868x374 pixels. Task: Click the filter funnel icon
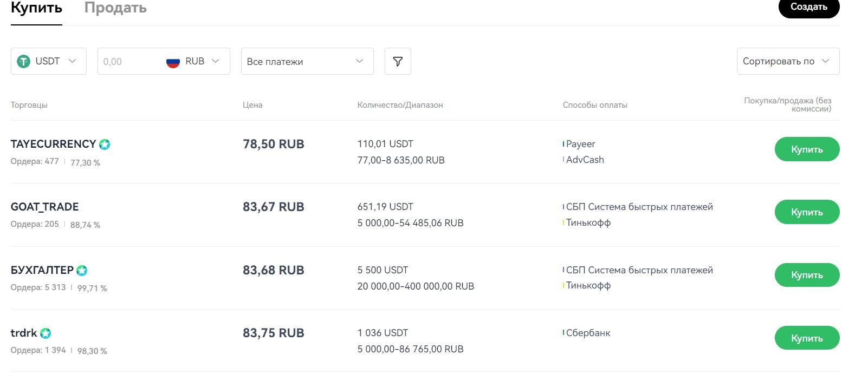[398, 61]
